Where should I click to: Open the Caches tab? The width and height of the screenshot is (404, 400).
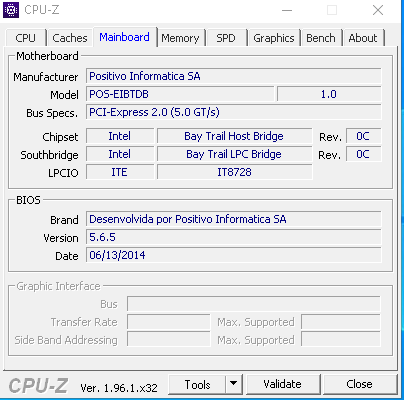point(70,38)
